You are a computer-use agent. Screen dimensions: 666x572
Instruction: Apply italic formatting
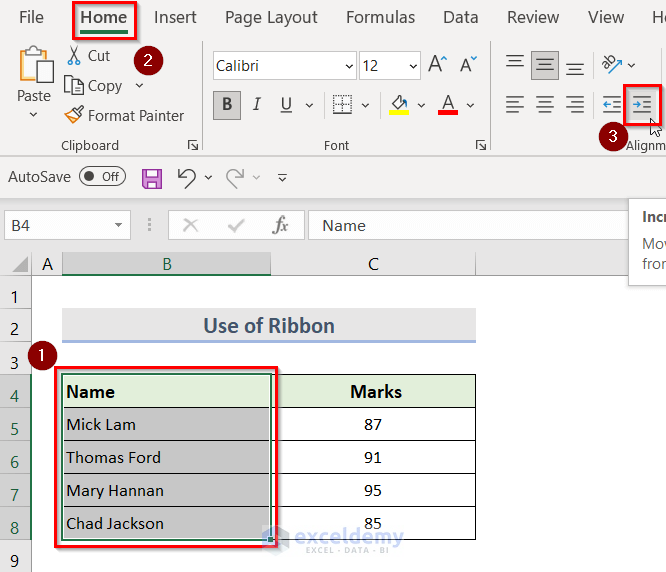click(x=257, y=104)
